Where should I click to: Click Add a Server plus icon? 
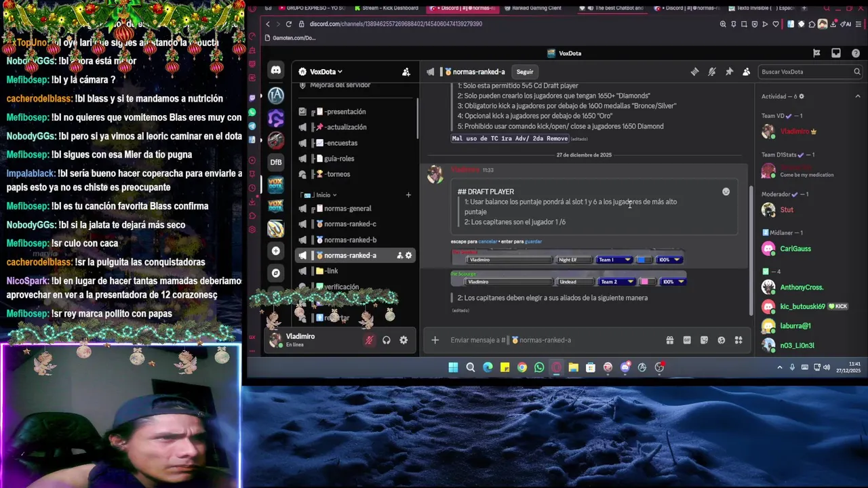pyautogui.click(x=276, y=251)
